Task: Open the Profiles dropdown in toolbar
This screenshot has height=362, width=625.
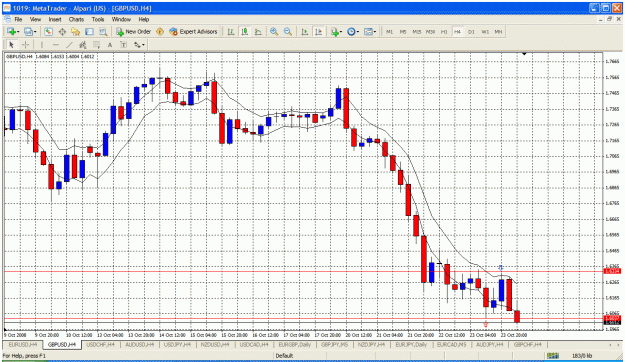Action: [x=30, y=31]
